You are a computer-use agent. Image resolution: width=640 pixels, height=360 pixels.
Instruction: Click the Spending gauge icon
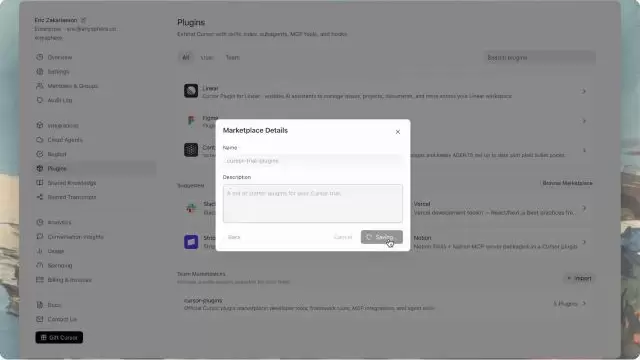tap(40, 265)
